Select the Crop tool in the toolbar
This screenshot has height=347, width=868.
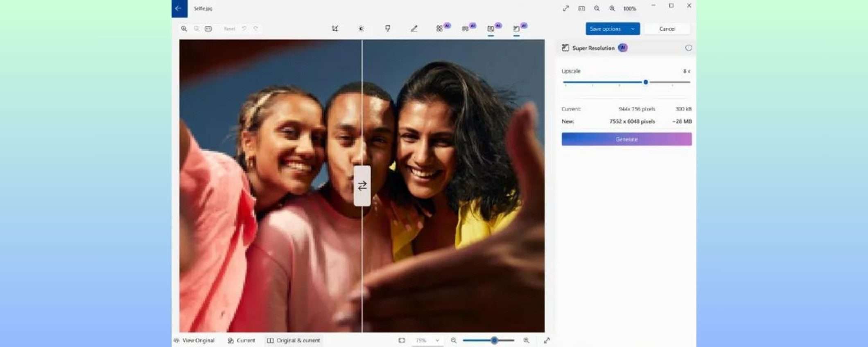[335, 29]
